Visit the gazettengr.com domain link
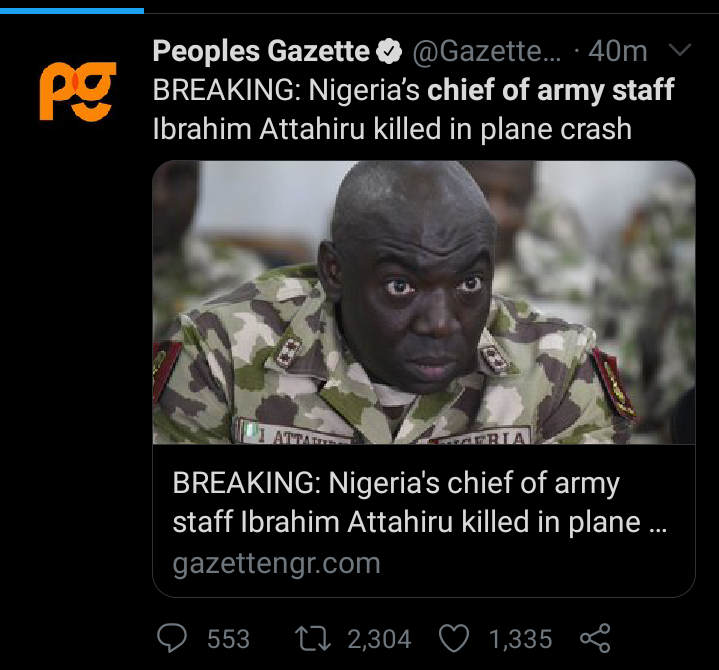The image size is (719, 670). pos(276,563)
